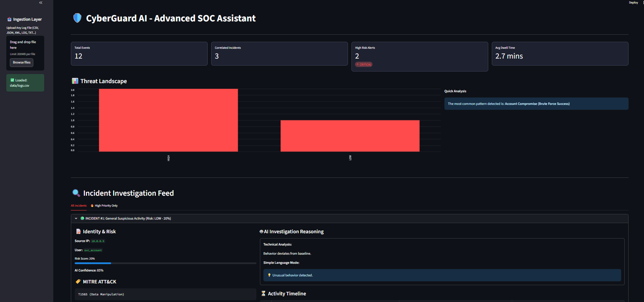Click the Ingestion Layer icon
Image resolution: width=644 pixels, height=302 pixels.
pyautogui.click(x=9, y=19)
